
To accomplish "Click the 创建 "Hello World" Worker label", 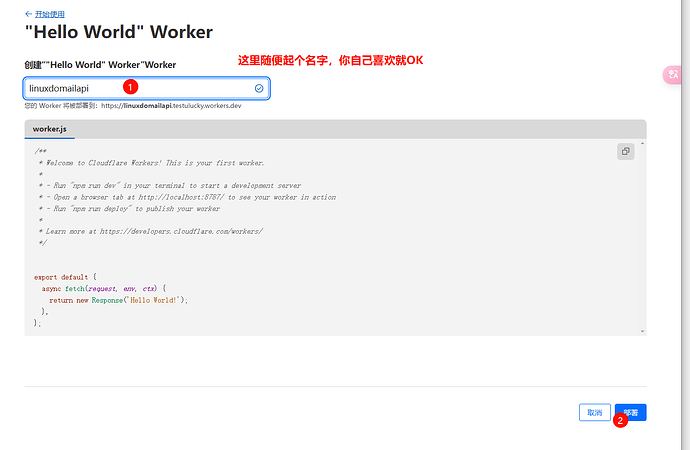I will 100,65.
